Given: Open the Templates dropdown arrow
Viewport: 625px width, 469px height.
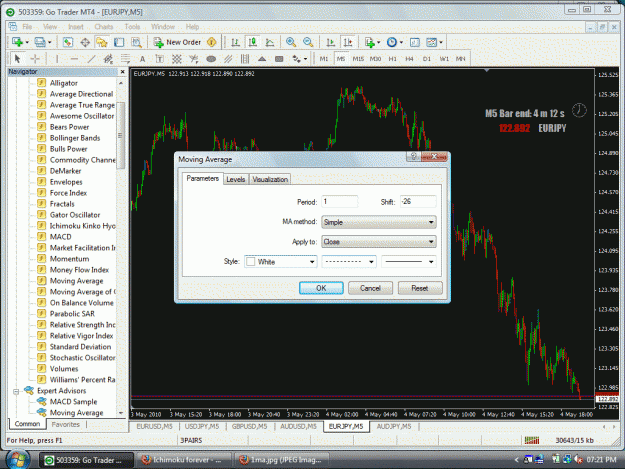Looking at the screenshot, I should tap(441, 42).
